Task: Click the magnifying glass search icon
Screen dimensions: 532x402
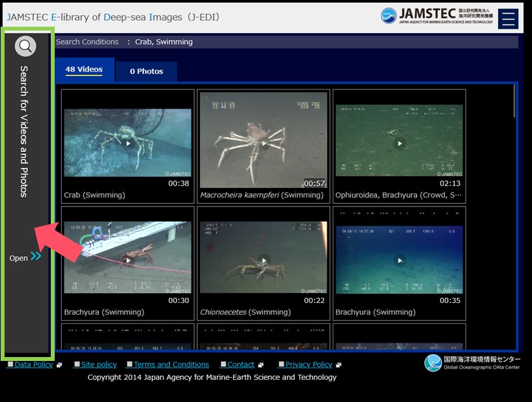Action: 25,46
